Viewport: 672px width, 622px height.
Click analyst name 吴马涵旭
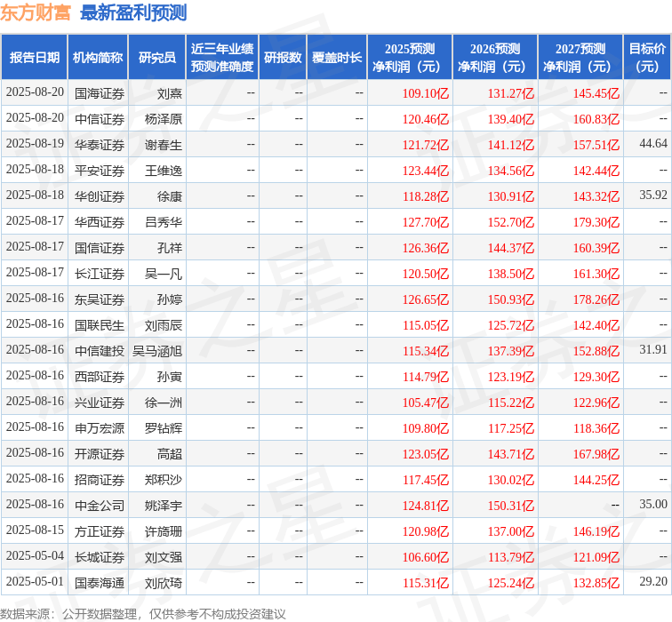pyautogui.click(x=157, y=350)
